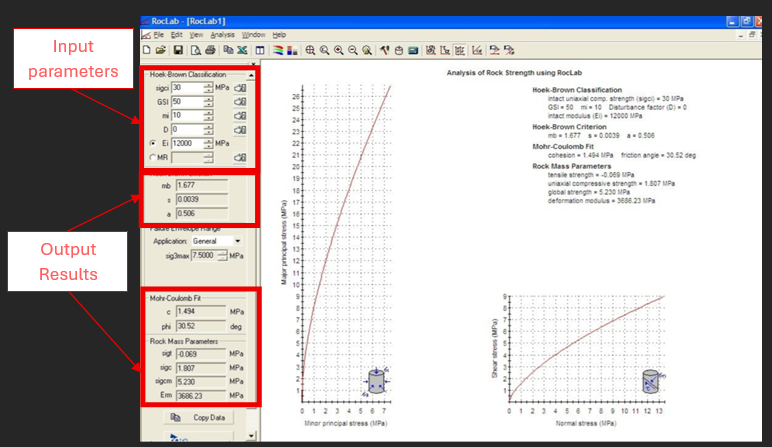Click the phi value 30.52
Screen dimensions: 772x447
201,326
